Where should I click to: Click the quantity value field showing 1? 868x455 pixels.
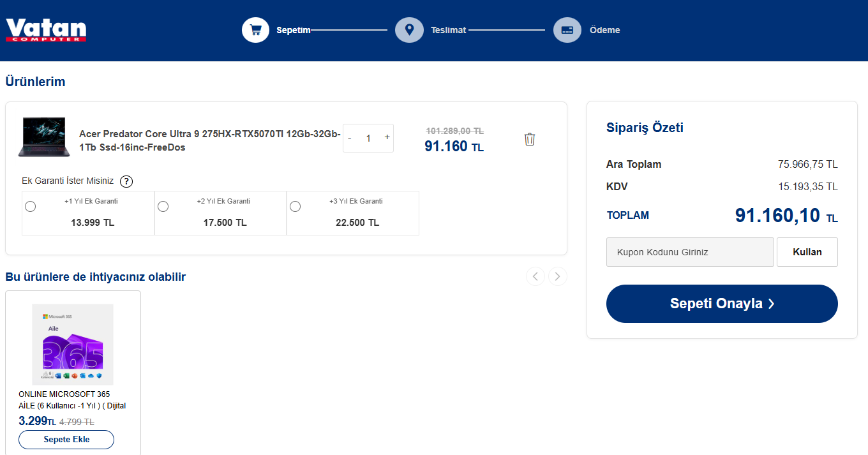pyautogui.click(x=368, y=138)
